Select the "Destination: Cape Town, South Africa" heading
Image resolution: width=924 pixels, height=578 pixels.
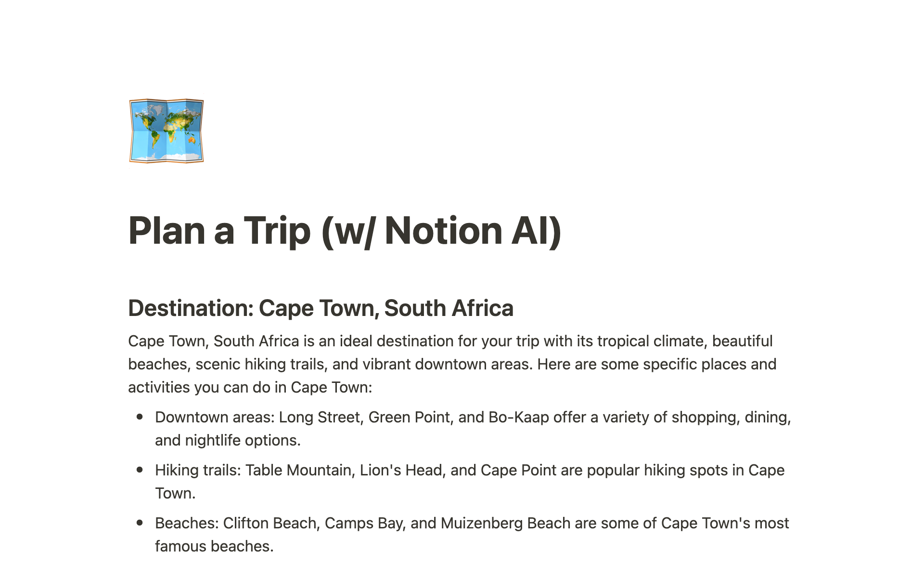(x=321, y=308)
